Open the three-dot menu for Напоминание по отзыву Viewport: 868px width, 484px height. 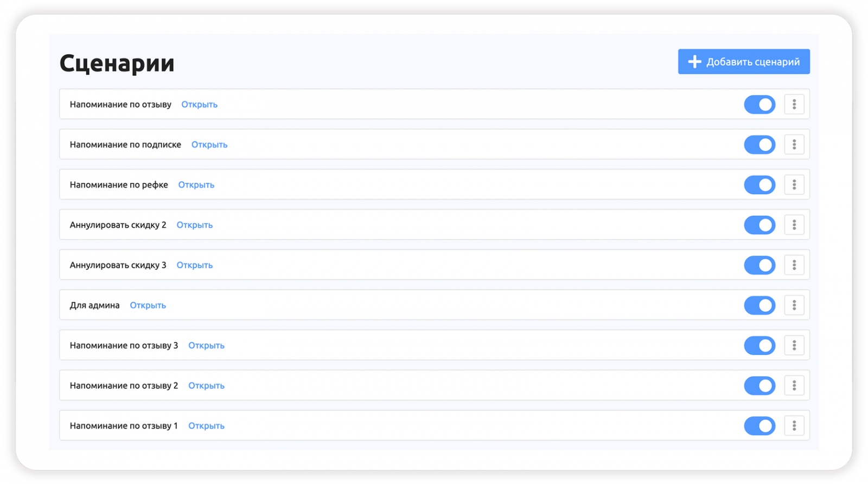tap(794, 104)
